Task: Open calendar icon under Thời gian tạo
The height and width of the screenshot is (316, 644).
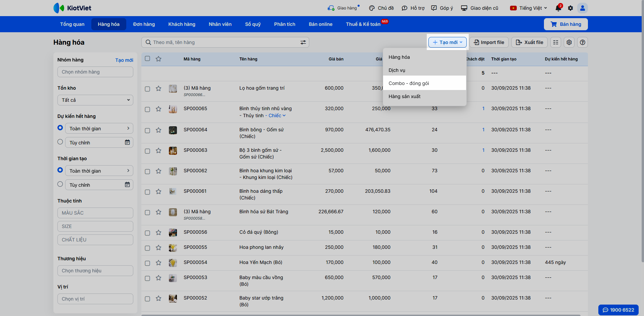Action: point(127,185)
